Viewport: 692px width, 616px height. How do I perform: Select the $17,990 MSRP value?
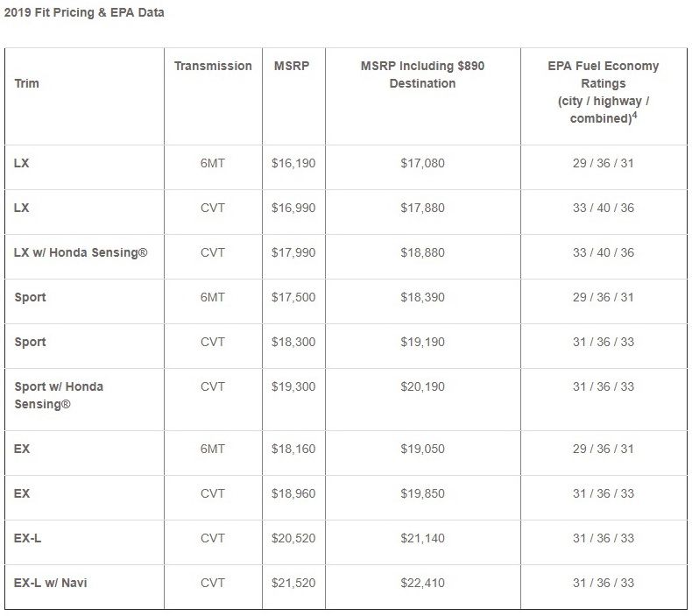(293, 252)
